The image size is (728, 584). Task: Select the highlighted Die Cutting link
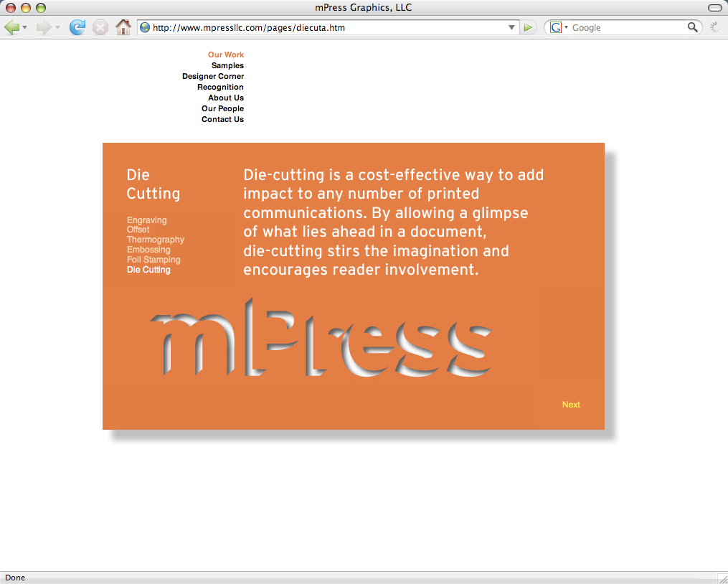click(148, 270)
